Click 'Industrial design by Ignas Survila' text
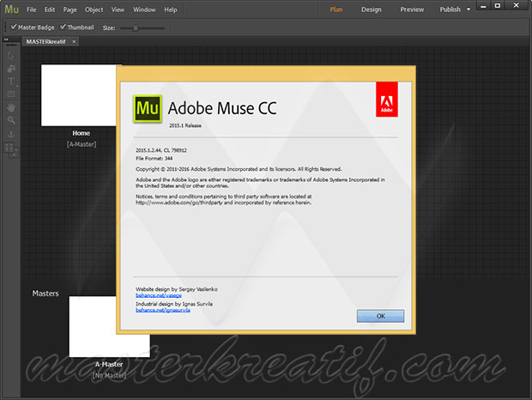Image resolution: width=532 pixels, height=400 pixels. click(174, 304)
